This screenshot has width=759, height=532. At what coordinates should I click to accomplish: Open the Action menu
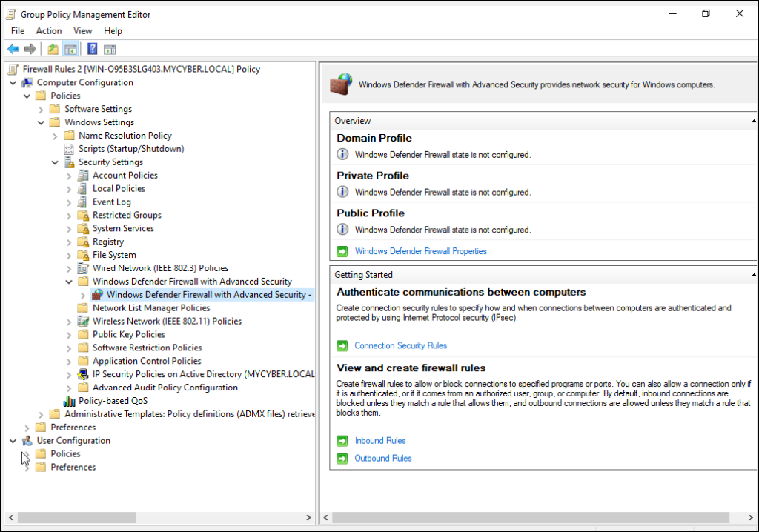pyautogui.click(x=49, y=31)
